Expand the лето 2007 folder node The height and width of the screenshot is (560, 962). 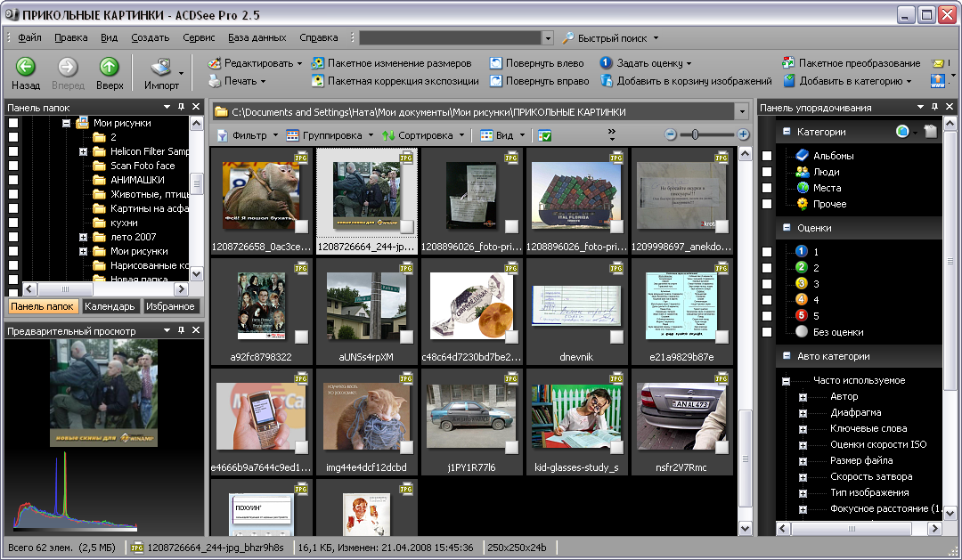[83, 237]
